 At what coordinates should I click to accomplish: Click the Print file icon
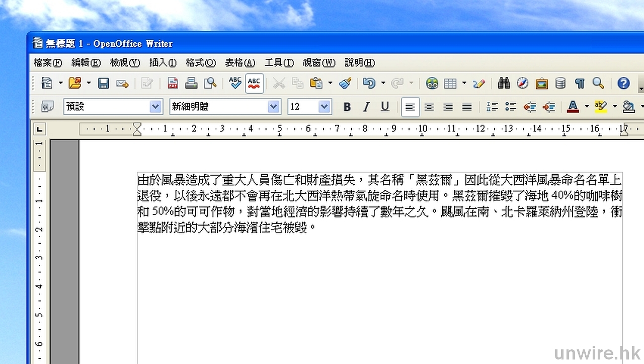tap(191, 83)
